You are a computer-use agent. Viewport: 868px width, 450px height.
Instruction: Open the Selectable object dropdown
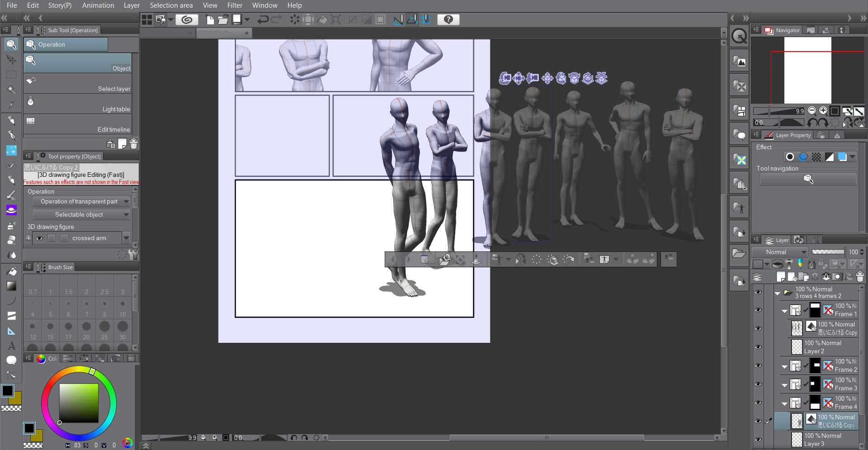point(81,214)
